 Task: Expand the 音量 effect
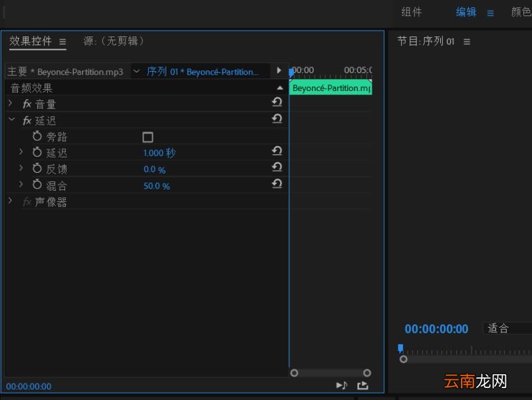10,103
